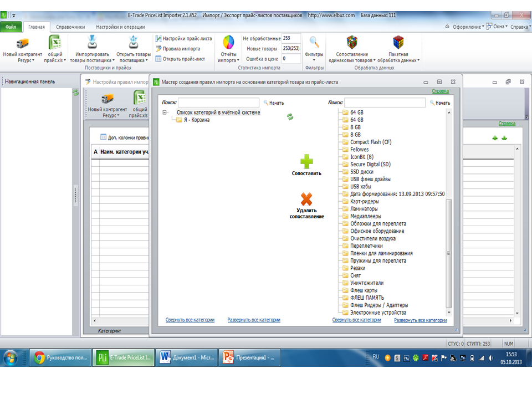Open Правила импорта
532x399 pixels.
(178, 49)
